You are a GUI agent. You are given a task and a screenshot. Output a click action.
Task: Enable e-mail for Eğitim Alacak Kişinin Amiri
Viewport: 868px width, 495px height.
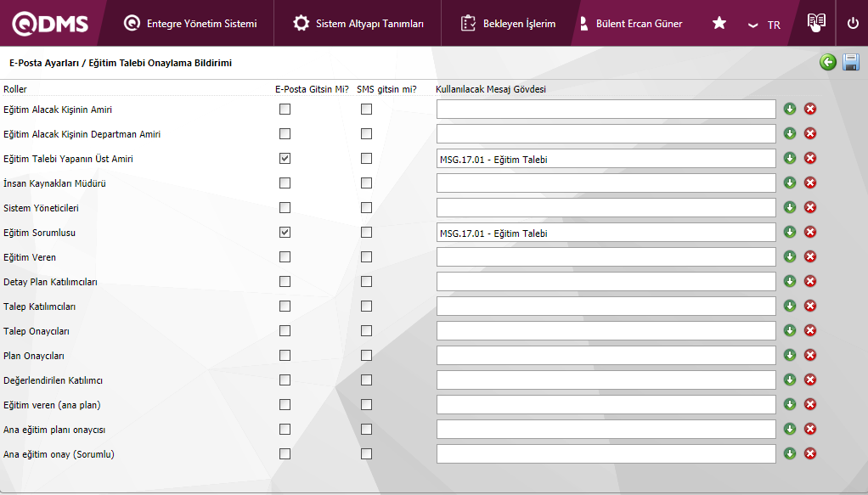point(285,110)
